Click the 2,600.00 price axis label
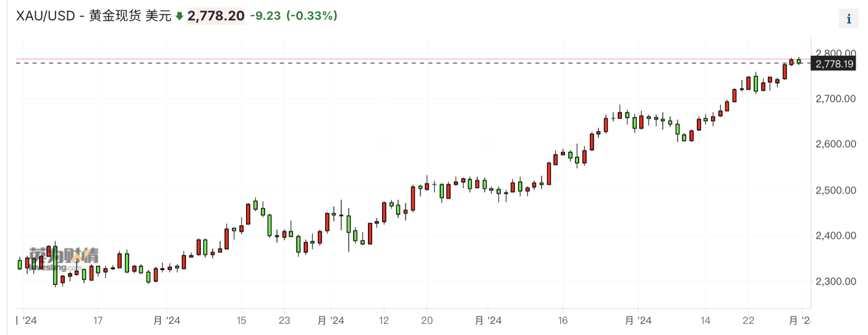 click(835, 144)
